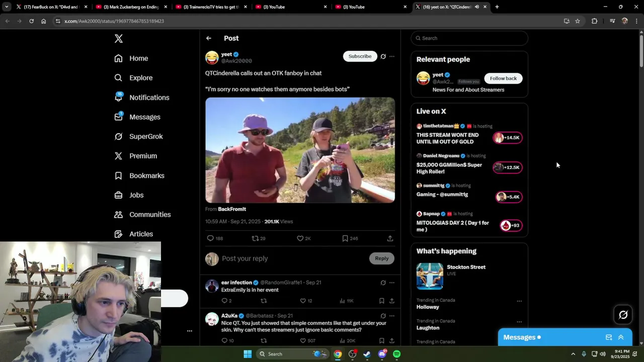Open Messages in the sidebar
Viewport: 644px width, 362px height.
pos(137,117)
